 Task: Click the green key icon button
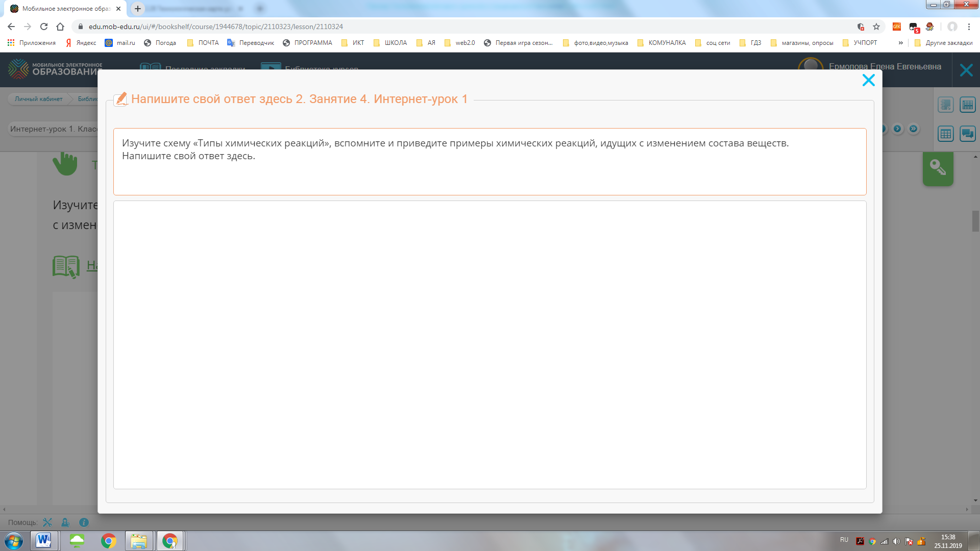938,168
